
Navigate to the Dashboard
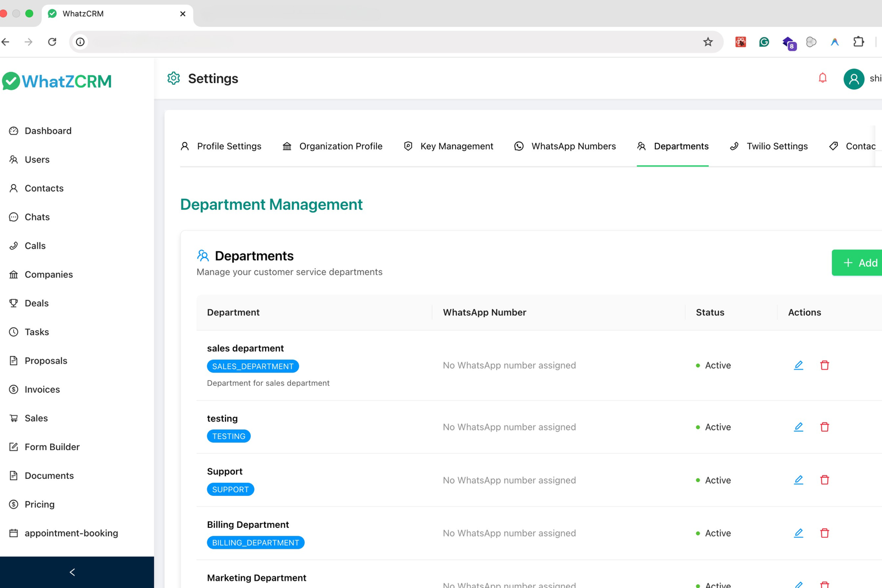(48, 131)
